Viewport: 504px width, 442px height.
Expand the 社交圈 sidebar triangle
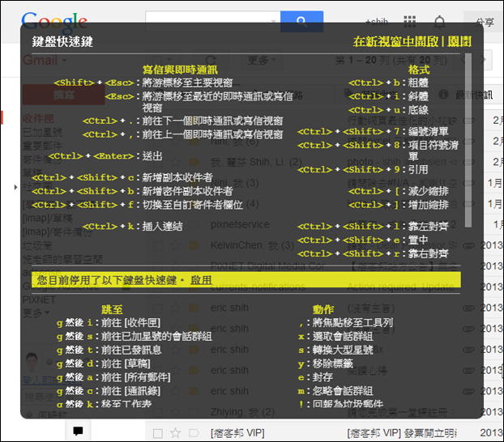point(15,187)
